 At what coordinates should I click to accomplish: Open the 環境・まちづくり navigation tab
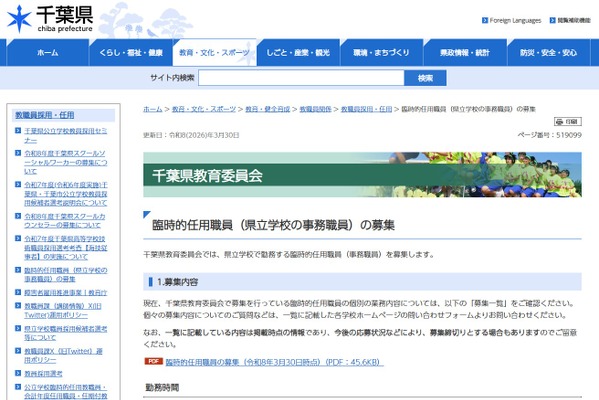click(x=381, y=53)
